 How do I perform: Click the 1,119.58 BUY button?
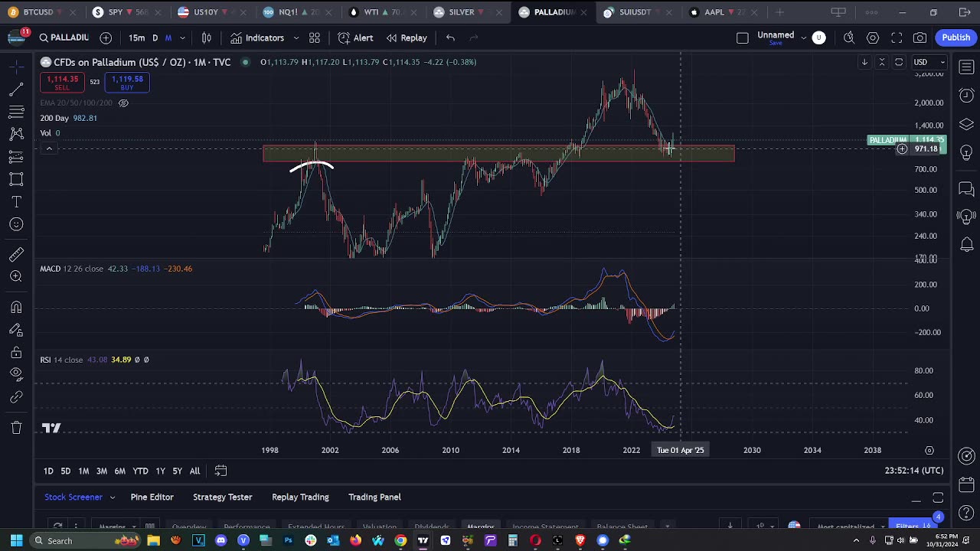tap(127, 83)
